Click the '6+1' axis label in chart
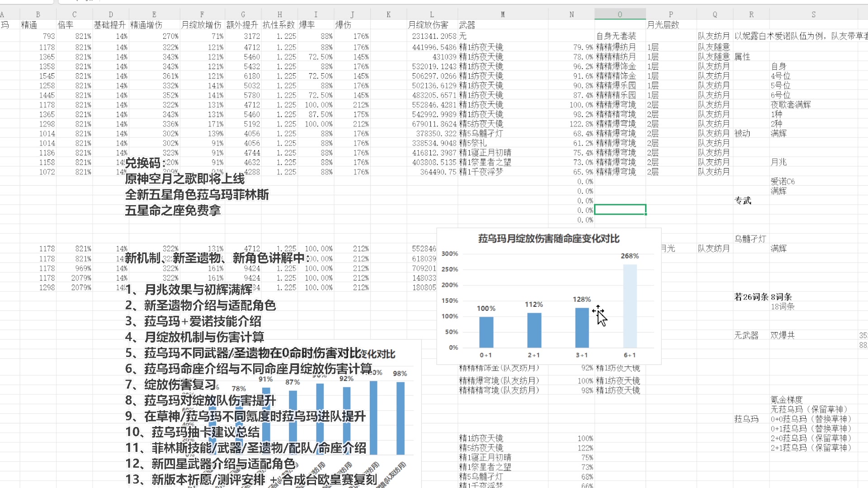868x488 pixels. pyautogui.click(x=630, y=355)
